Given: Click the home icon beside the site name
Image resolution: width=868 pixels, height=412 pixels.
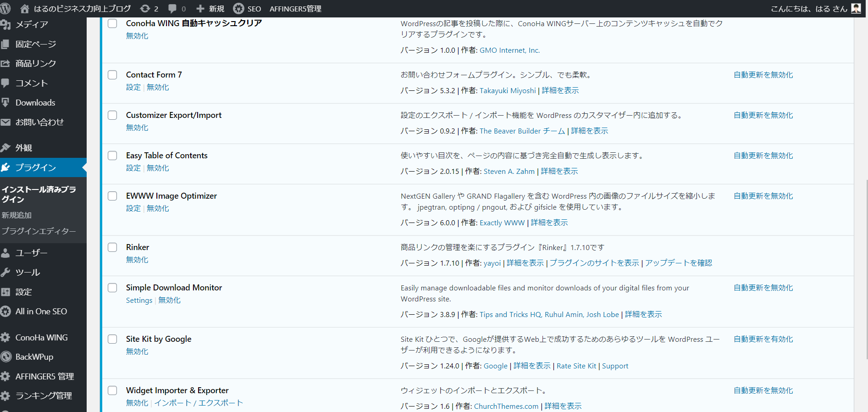Looking at the screenshot, I should [25, 9].
